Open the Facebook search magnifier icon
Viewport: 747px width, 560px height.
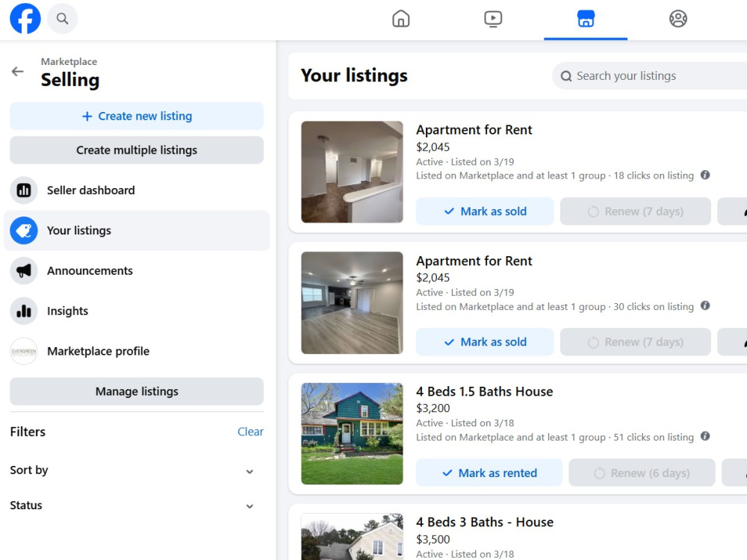point(63,19)
